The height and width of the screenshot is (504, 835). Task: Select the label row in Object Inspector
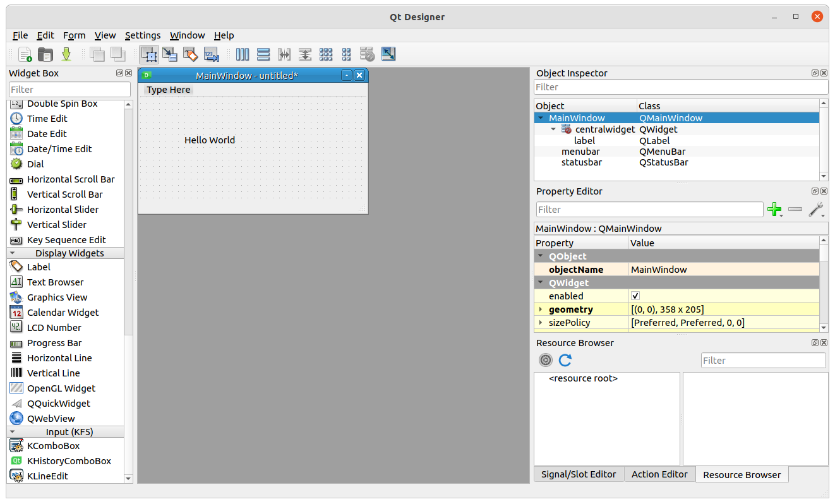click(x=676, y=141)
